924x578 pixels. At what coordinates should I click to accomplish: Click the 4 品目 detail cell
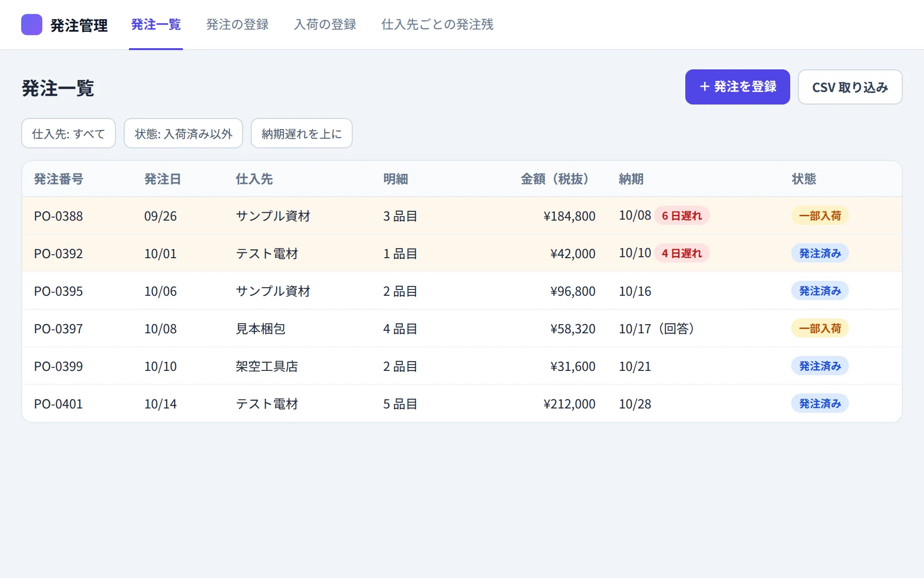[x=400, y=328]
